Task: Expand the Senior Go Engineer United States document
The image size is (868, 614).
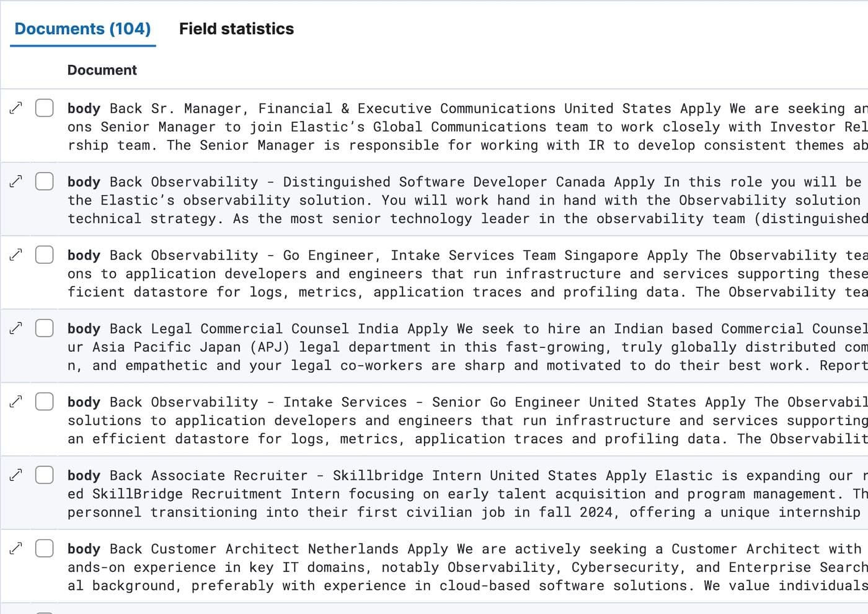Action: (15, 400)
